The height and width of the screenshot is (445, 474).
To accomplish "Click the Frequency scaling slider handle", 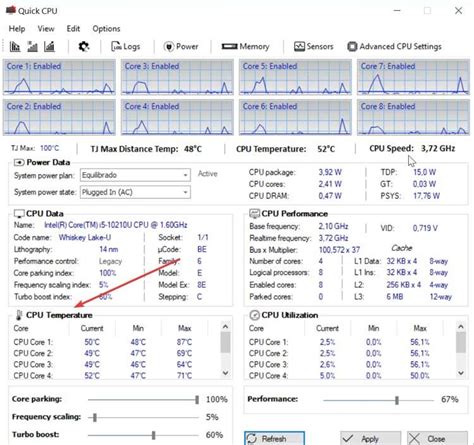I will 95,417.
